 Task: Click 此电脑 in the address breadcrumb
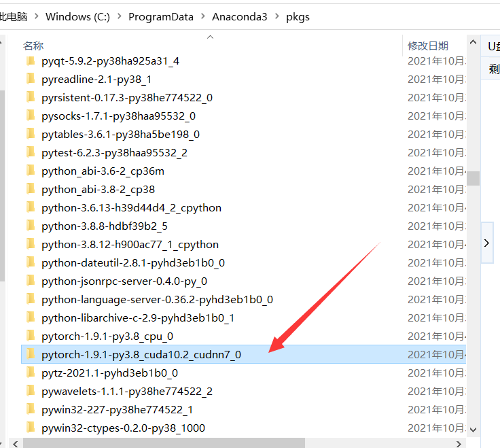14,16
